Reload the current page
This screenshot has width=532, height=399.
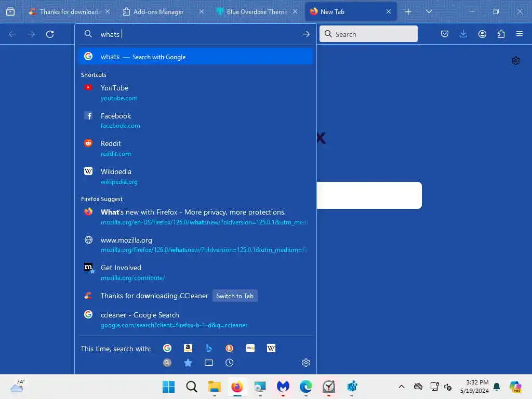(x=50, y=34)
